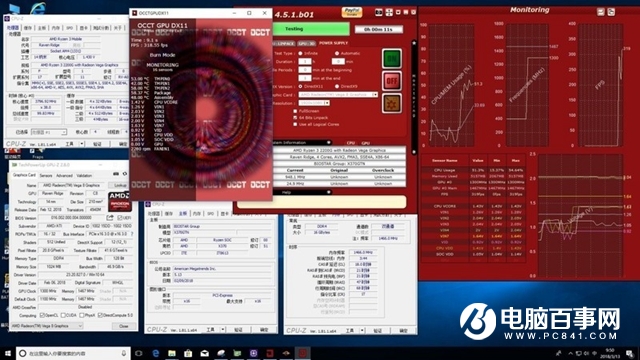Click purple CPU-Z icon on taskbar
The height and width of the screenshot is (360, 640).
pyautogui.click(x=253, y=353)
